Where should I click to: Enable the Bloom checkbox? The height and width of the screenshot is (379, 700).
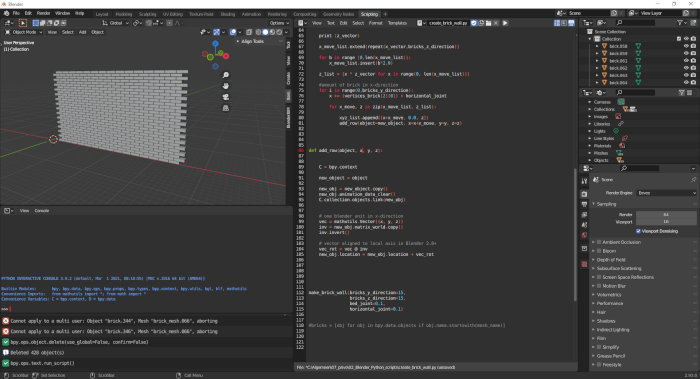(x=599, y=251)
